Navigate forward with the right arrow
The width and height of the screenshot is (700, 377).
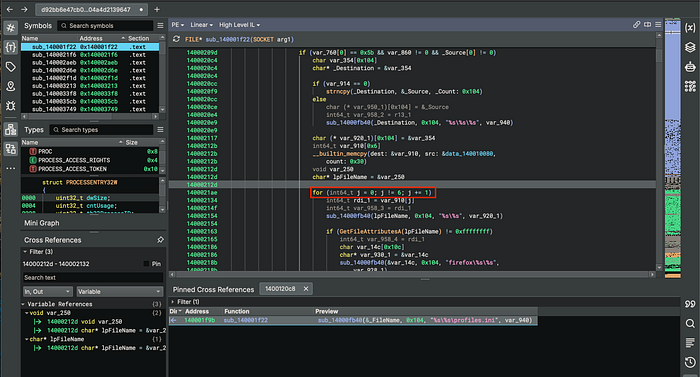(x=24, y=9)
